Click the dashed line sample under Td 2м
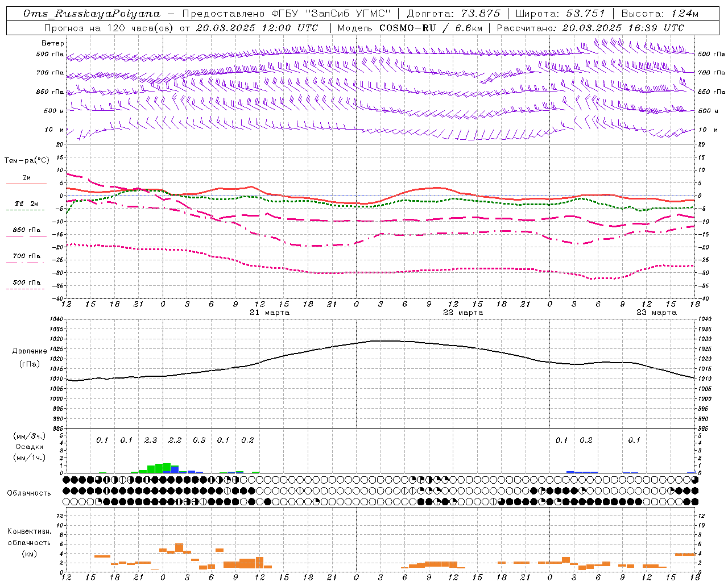This screenshot has width=728, height=582. pos(25,210)
